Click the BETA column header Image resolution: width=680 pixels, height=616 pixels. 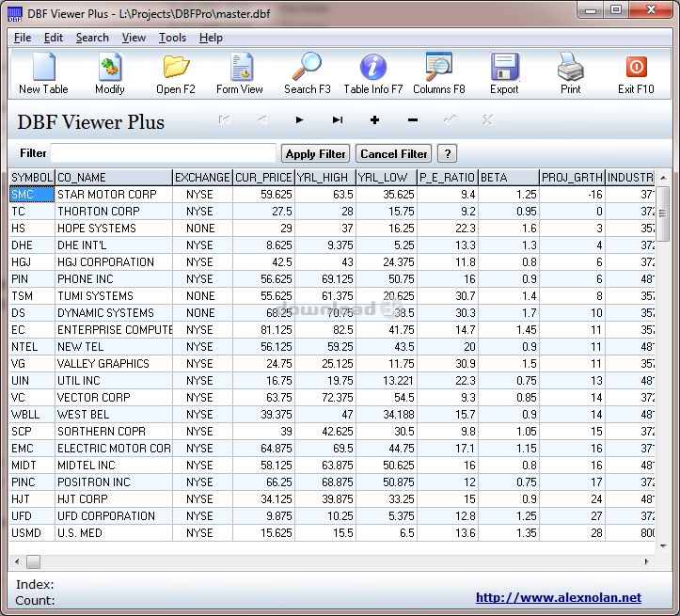pyautogui.click(x=509, y=178)
